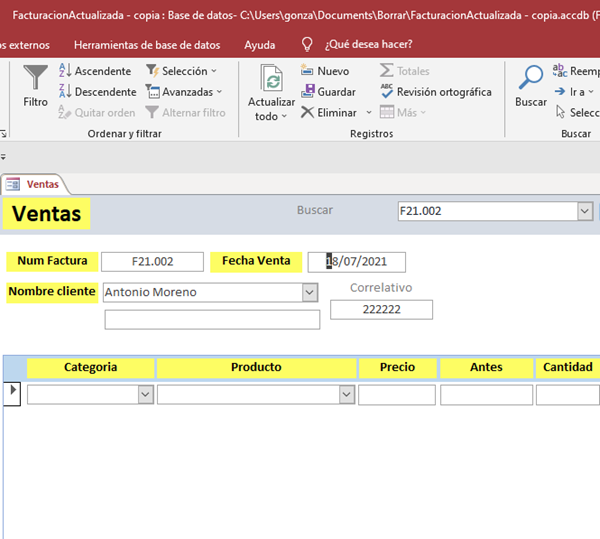Sort records with Ascendente

(x=95, y=71)
